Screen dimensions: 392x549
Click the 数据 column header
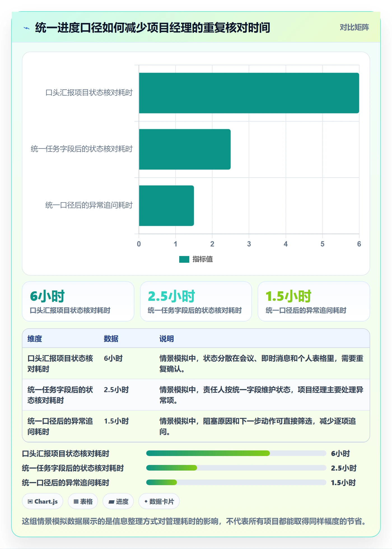(x=111, y=339)
